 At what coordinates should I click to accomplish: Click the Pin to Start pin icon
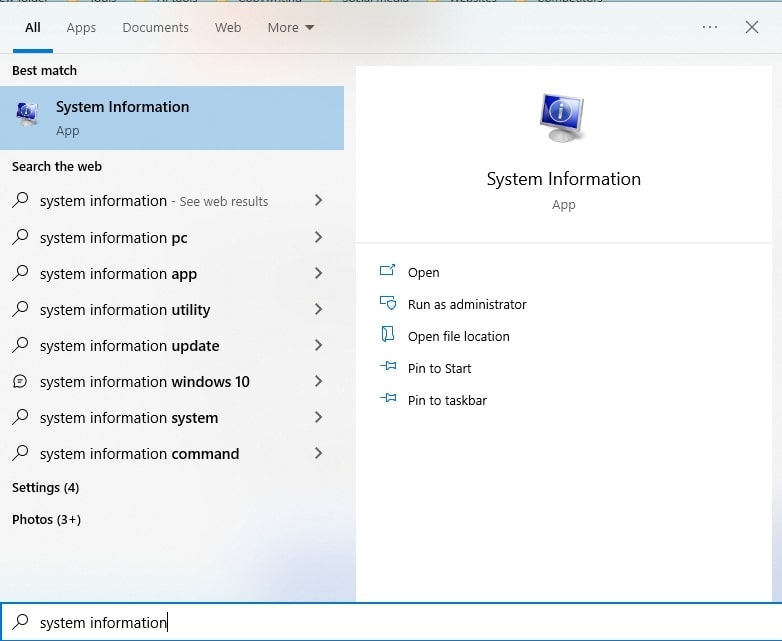[x=388, y=367]
